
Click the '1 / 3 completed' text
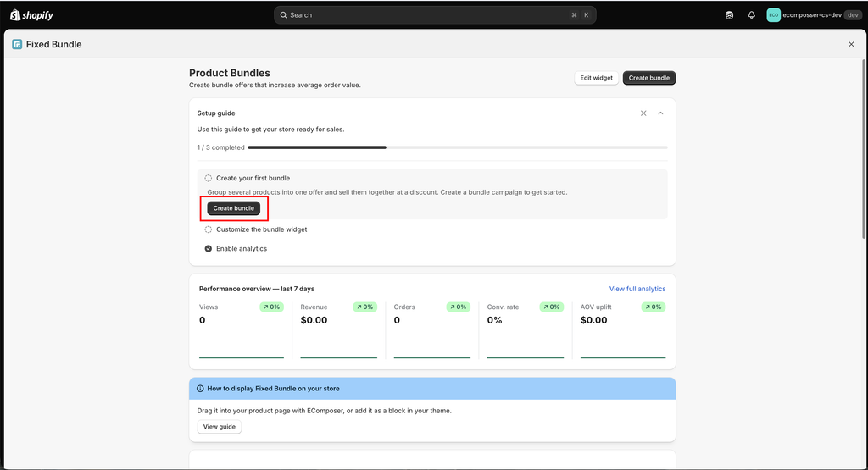point(221,147)
